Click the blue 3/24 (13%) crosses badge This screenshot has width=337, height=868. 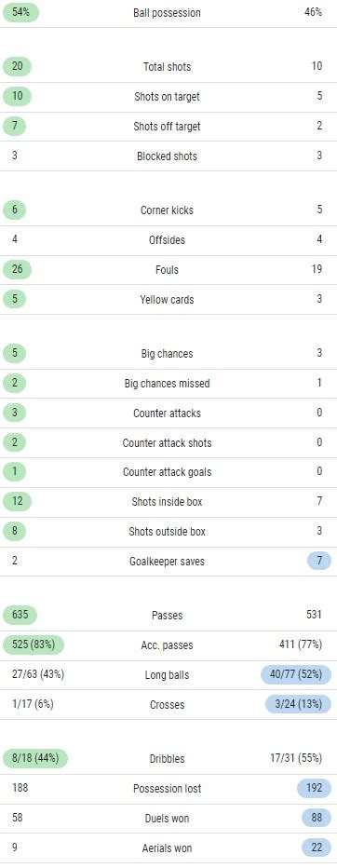(298, 704)
